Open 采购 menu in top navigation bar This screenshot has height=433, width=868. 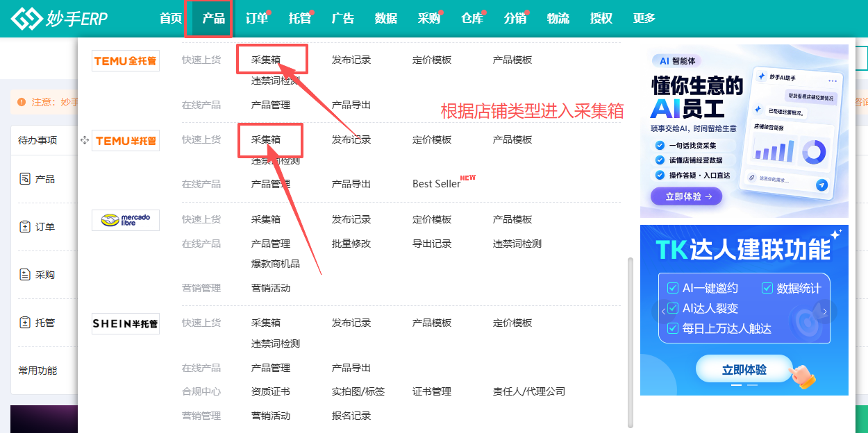429,19
